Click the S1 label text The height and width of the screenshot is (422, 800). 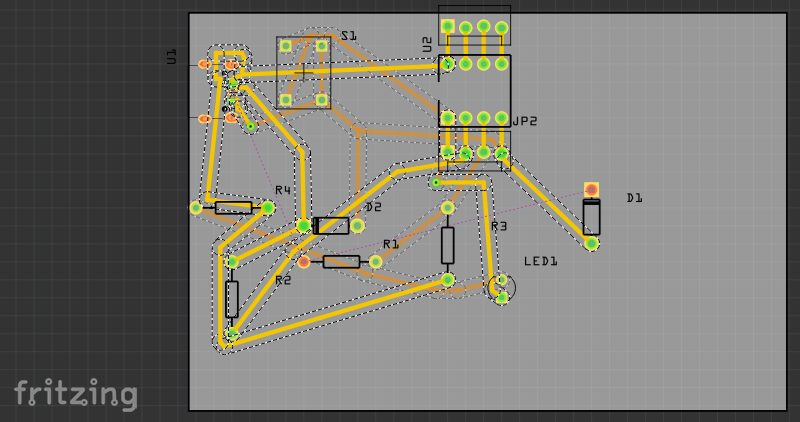click(x=348, y=36)
